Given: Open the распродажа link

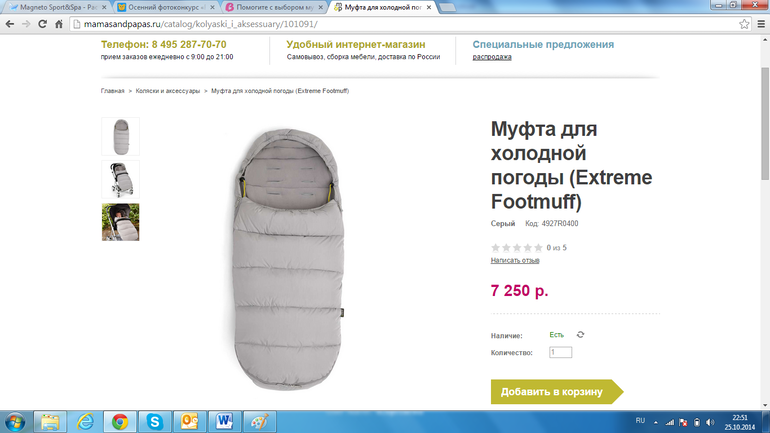Looking at the screenshot, I should tap(492, 57).
